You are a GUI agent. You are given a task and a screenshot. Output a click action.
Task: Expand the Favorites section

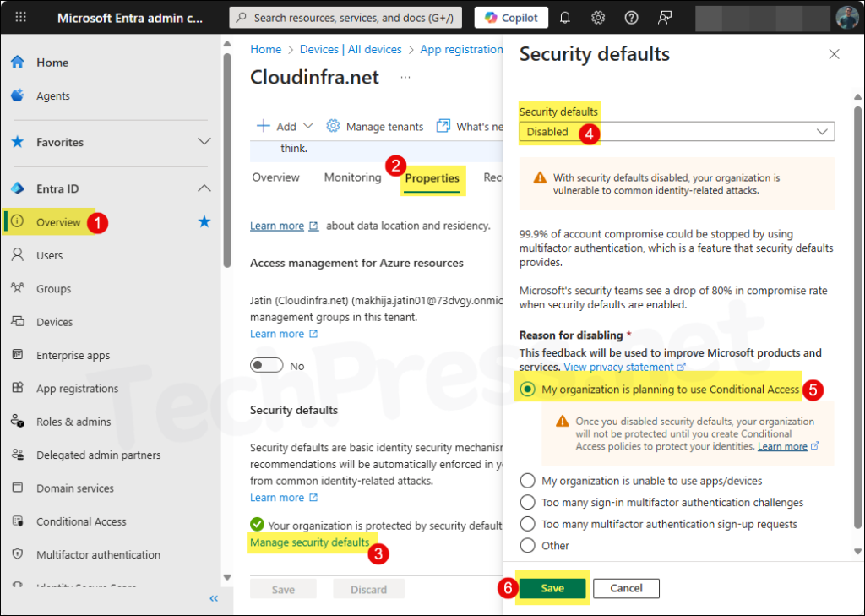(204, 142)
